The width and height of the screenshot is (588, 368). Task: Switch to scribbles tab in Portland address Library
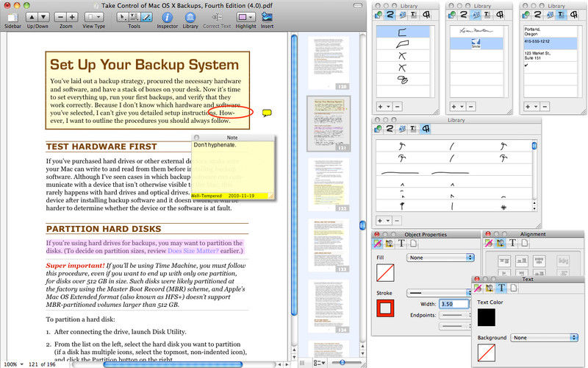537,15
